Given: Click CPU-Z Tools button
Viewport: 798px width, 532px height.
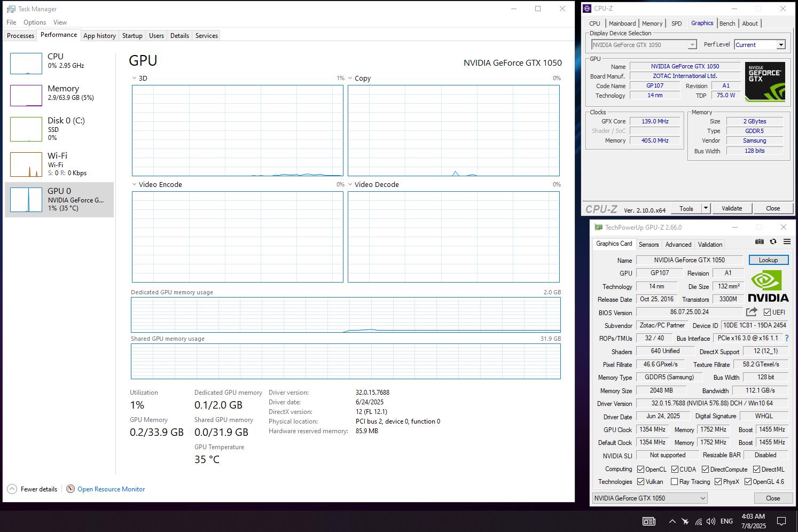Looking at the screenshot, I should click(x=686, y=208).
